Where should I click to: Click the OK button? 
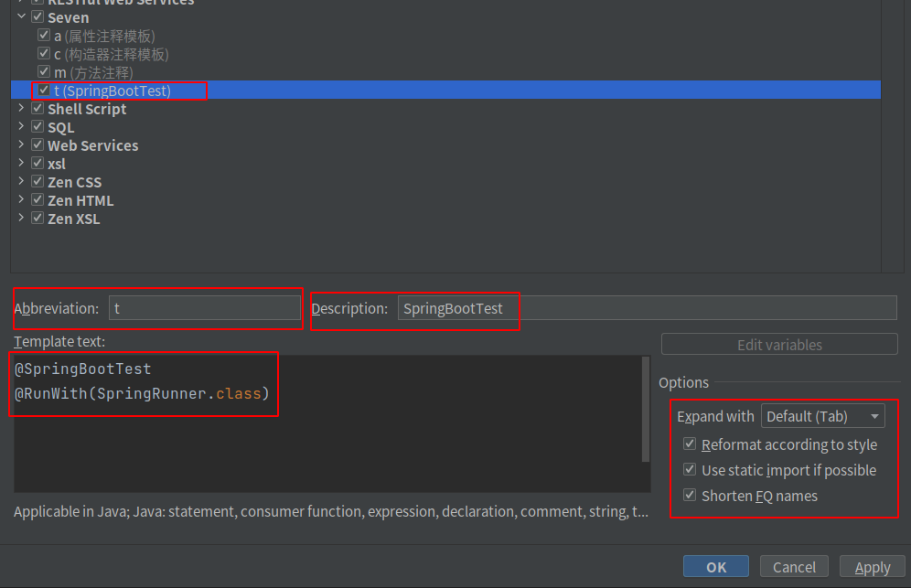point(716,567)
